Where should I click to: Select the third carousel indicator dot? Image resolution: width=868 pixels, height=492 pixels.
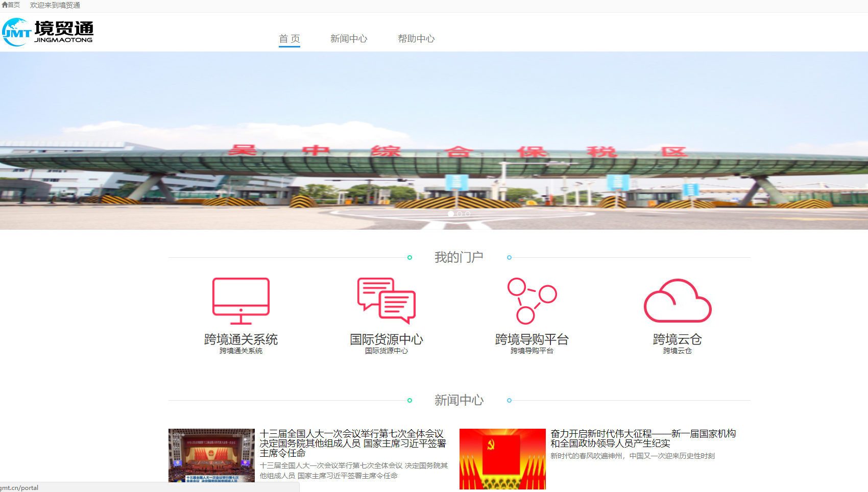point(467,214)
